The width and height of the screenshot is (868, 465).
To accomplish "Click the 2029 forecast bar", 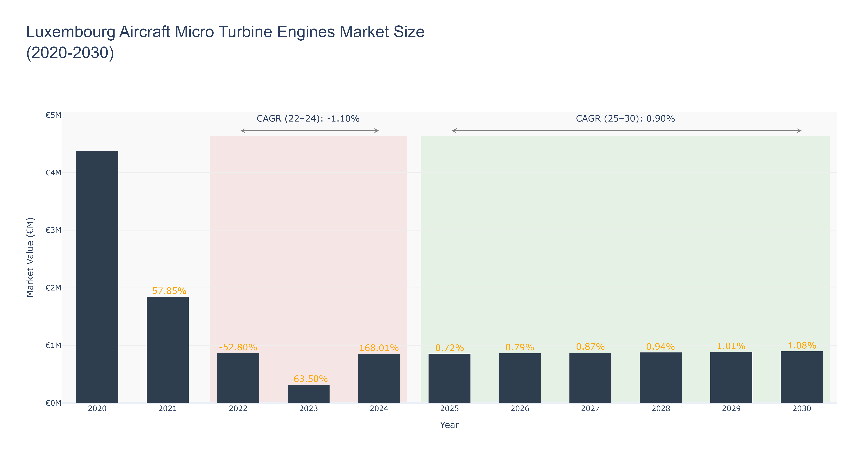I will [731, 377].
